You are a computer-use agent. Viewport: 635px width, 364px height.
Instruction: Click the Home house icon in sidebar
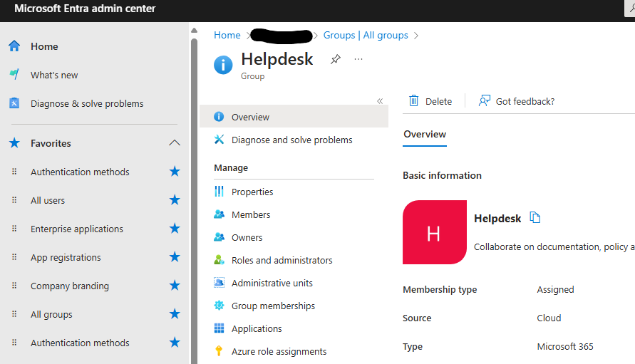pos(14,46)
